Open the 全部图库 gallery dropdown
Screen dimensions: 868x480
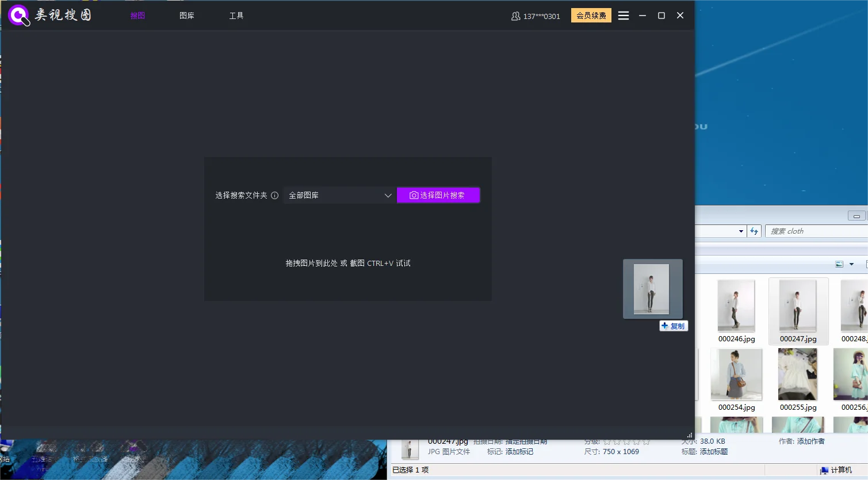pyautogui.click(x=339, y=195)
